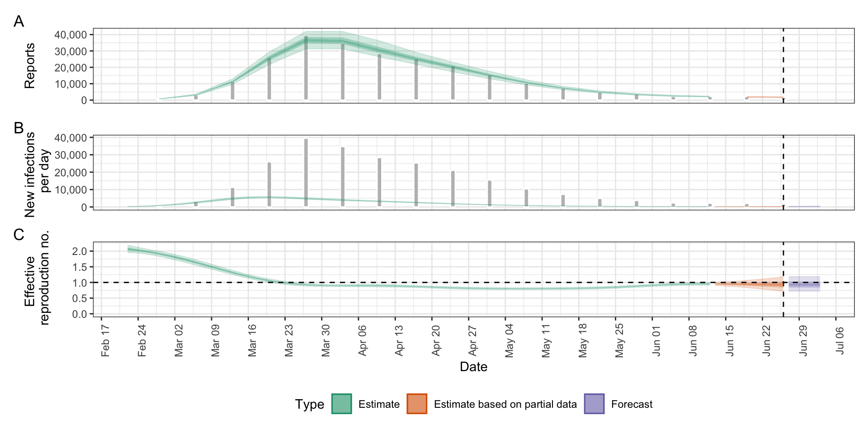Click the green Estimate legend swatch
The width and height of the screenshot is (868, 434).
pos(341,404)
